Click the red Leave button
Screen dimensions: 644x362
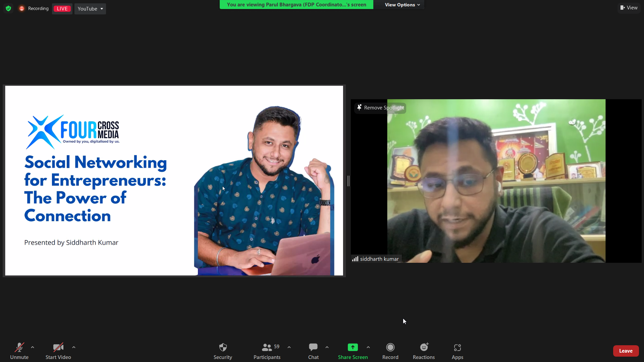click(x=626, y=351)
